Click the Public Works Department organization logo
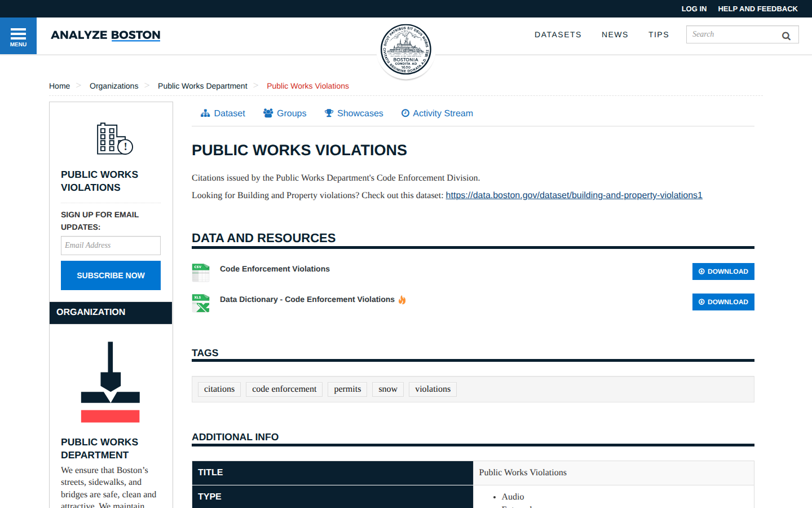 coord(111,382)
